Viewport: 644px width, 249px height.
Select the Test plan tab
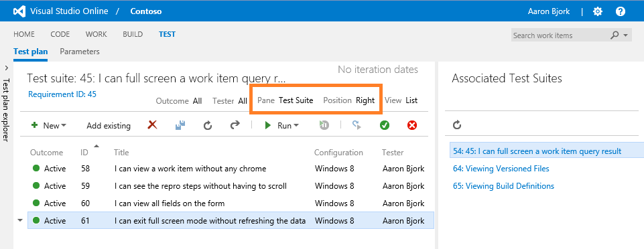31,52
